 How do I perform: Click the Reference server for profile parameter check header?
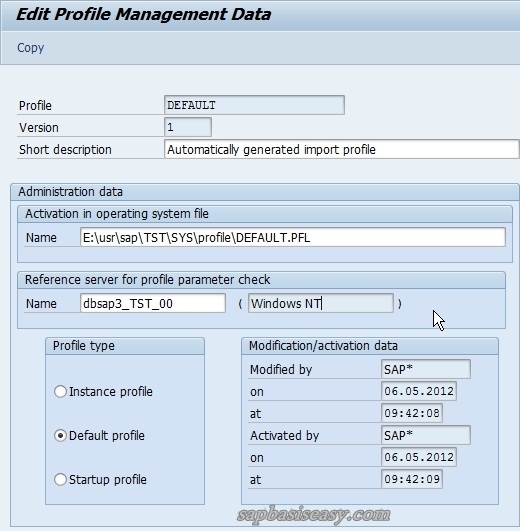coord(261,280)
